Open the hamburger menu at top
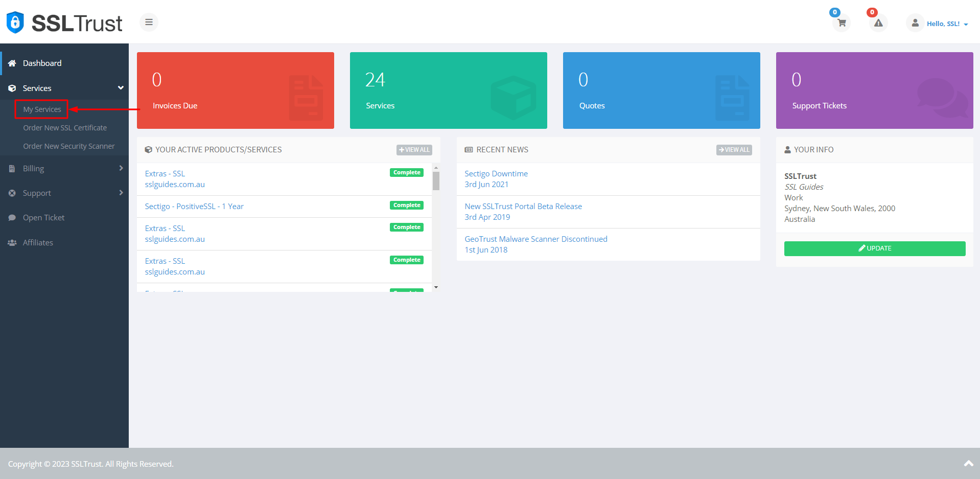The height and width of the screenshot is (479, 980). point(149,22)
